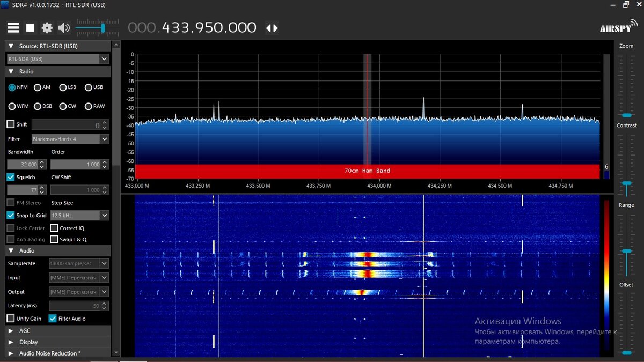Click the frequency tuning arrows icon
Viewport: 644px width, 362px height.
pyautogui.click(x=272, y=28)
